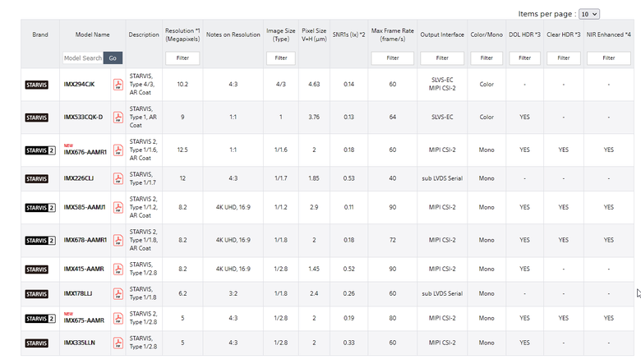Click STARVIS 2 logo in IMX678-AAMR1 row
The width and height of the screenshot is (641, 364).
[40, 240]
